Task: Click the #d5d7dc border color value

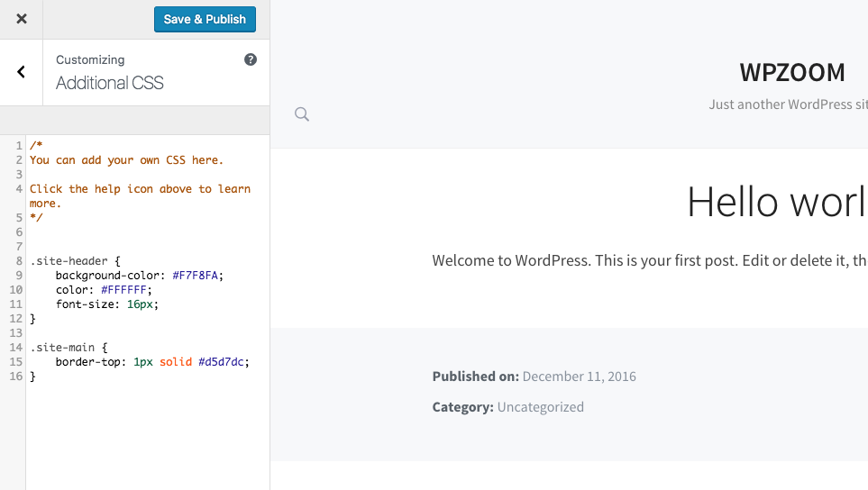Action: click(221, 362)
